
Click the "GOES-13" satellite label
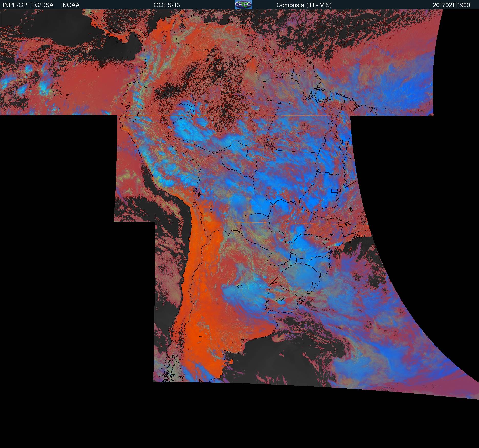166,5
